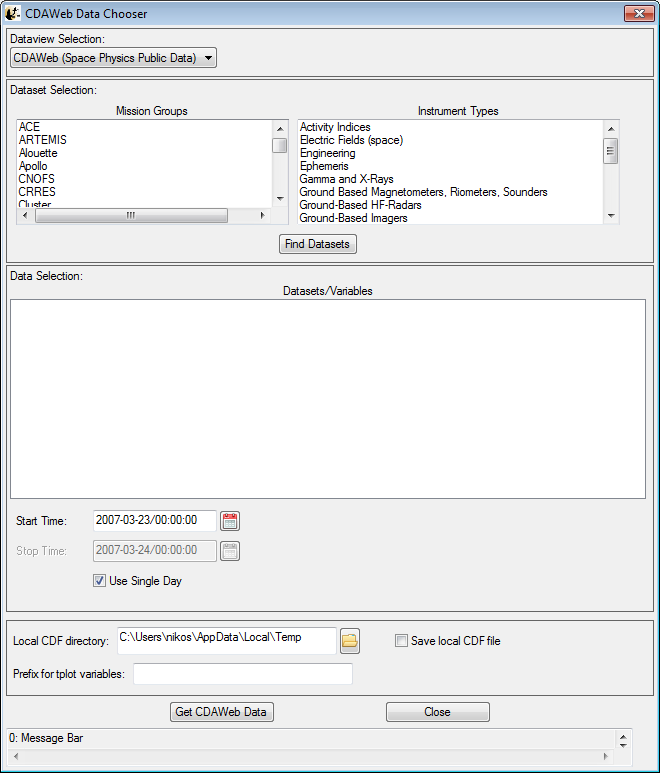This screenshot has height=773, width=660.
Task: Click the CDAWeb app icon in title bar
Action: coord(14,13)
